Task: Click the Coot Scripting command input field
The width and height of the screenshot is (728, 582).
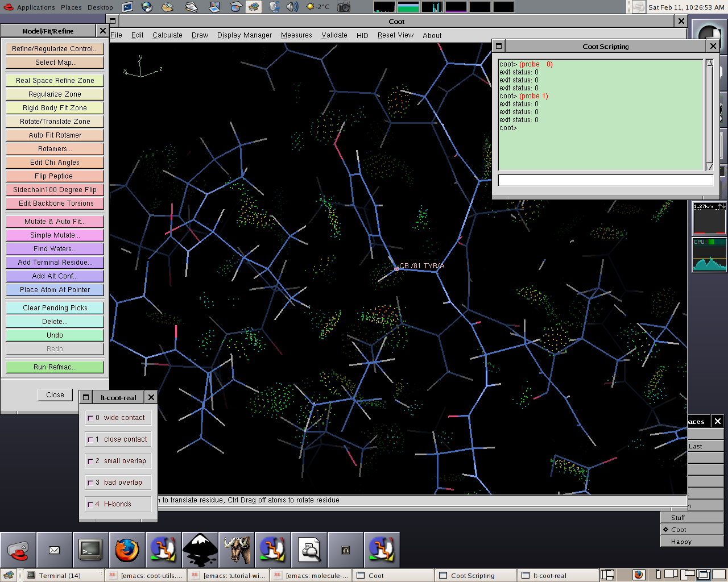Action: (605, 180)
